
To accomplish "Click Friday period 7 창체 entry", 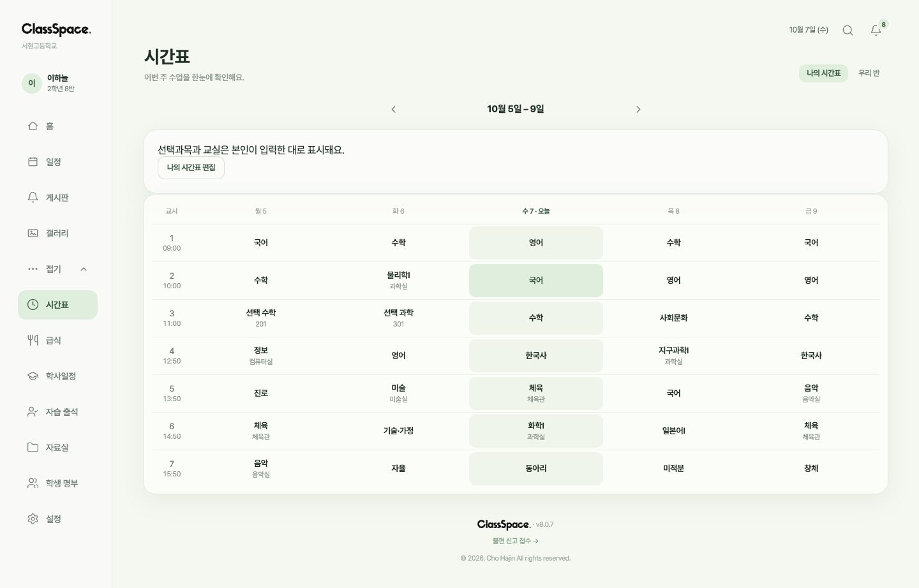I will [811, 469].
